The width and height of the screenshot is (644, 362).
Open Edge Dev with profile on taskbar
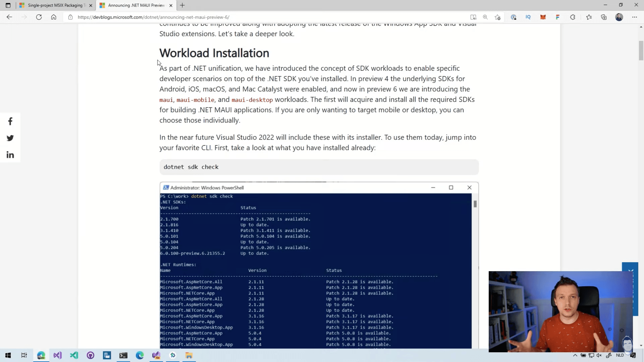[41, 355]
